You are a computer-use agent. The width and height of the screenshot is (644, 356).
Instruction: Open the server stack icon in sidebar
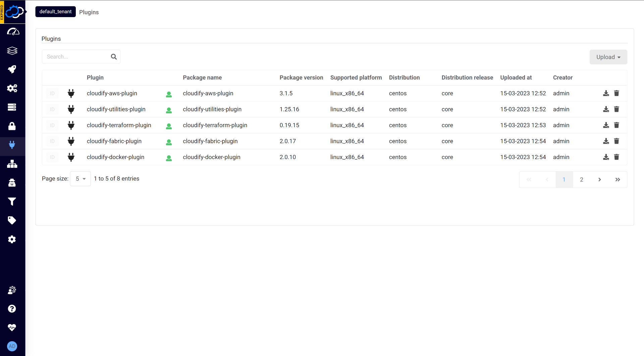[x=12, y=107]
